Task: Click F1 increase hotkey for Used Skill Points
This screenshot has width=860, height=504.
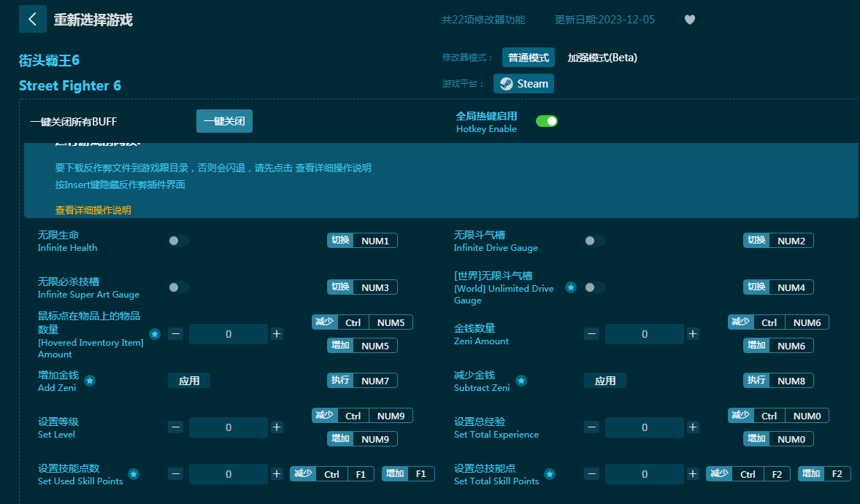Action: click(x=409, y=474)
